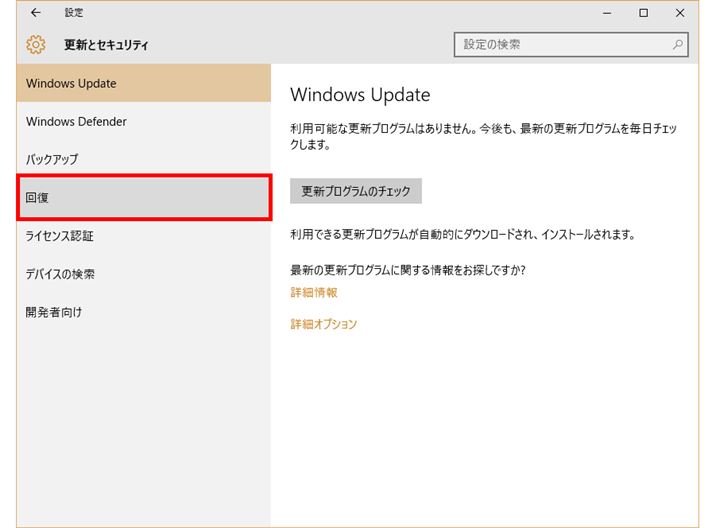This screenshot has height=528, width=715.
Task: Open Windows Defender settings
Action: pos(144,121)
